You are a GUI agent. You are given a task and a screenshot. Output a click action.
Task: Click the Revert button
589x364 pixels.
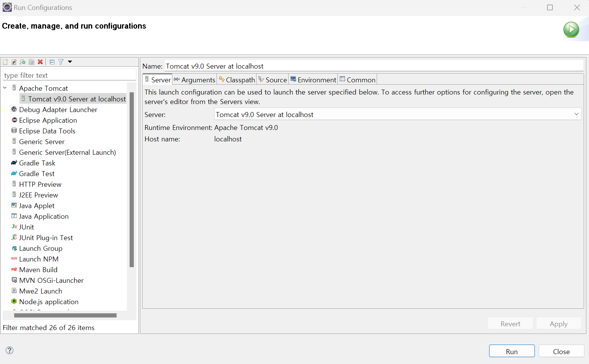click(x=510, y=324)
